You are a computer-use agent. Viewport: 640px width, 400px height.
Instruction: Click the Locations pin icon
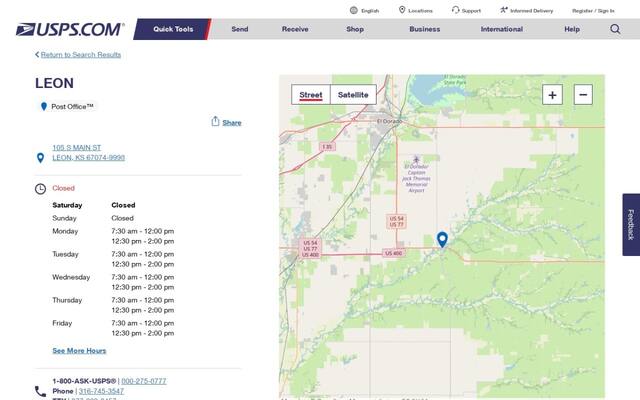tap(402, 10)
